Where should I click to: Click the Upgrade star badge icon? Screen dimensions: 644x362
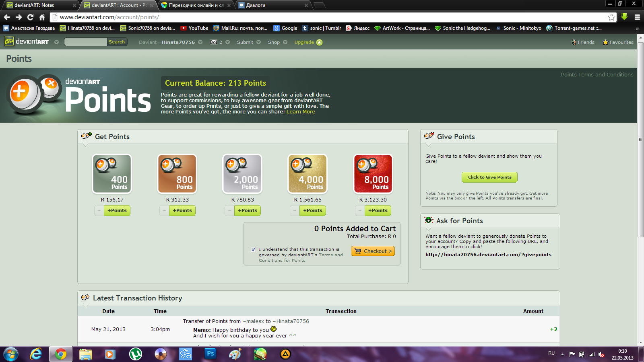(x=319, y=42)
